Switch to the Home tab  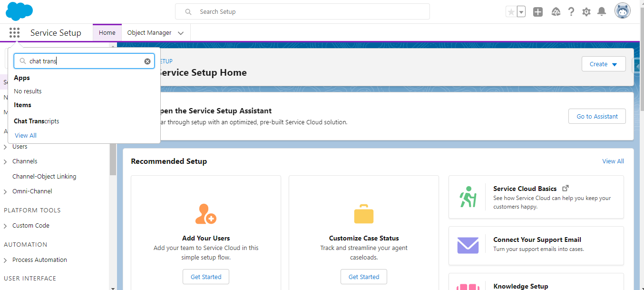pos(107,32)
